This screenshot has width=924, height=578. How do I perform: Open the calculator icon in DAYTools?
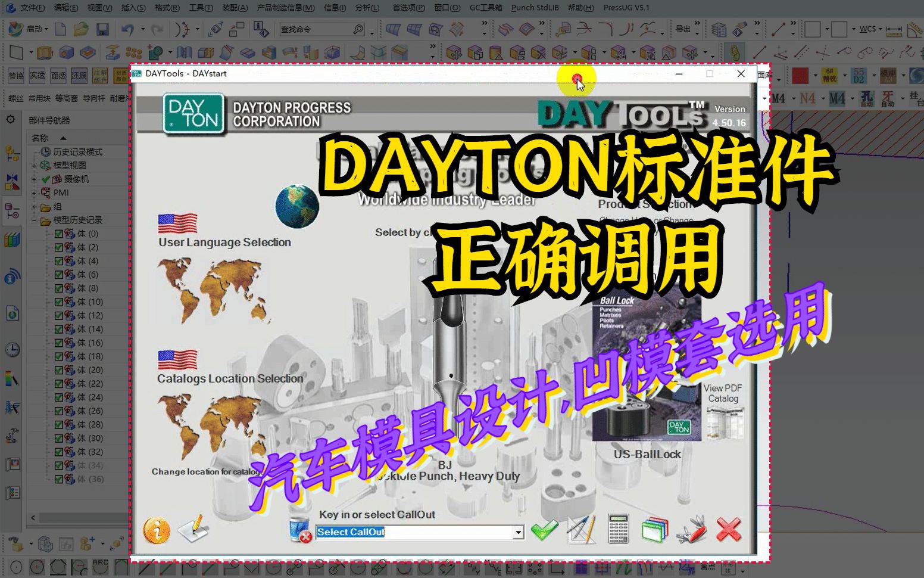point(619,529)
